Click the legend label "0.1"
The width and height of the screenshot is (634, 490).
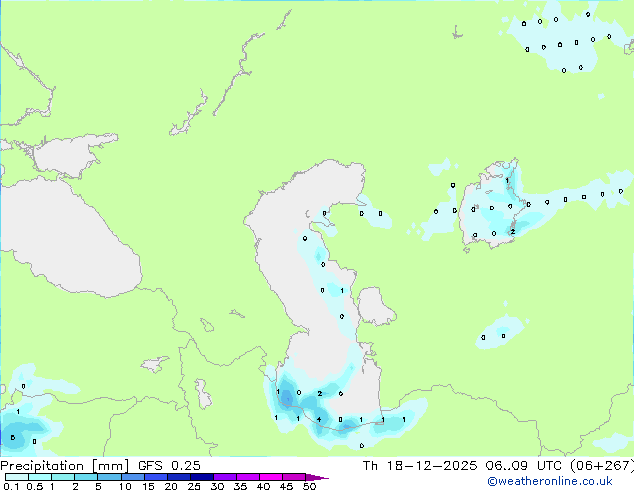11,486
